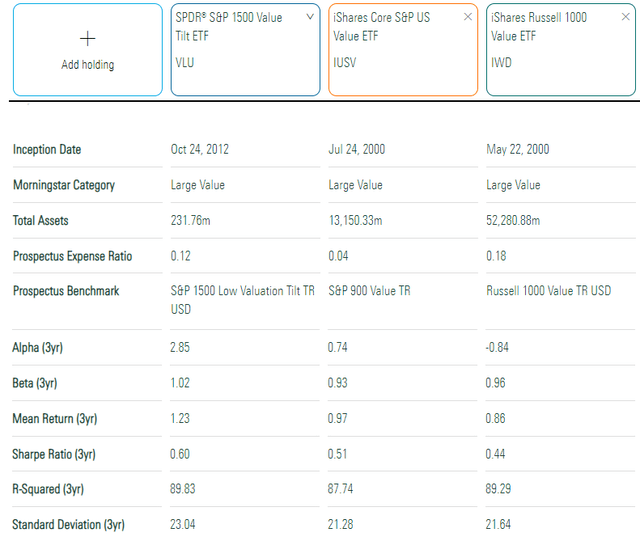Click the Standard Deviation (3yr) label

68,524
